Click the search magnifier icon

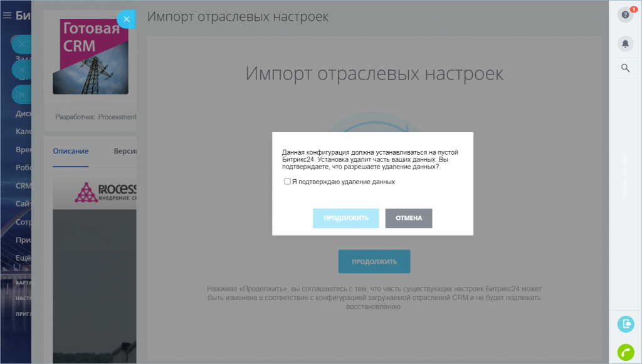[625, 68]
